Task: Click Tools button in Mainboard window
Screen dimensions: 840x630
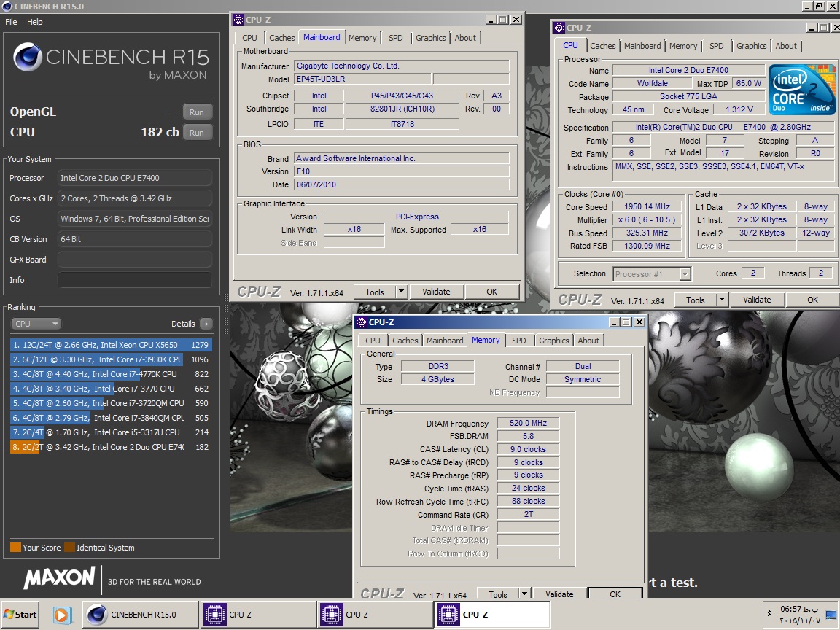Action: (375, 292)
